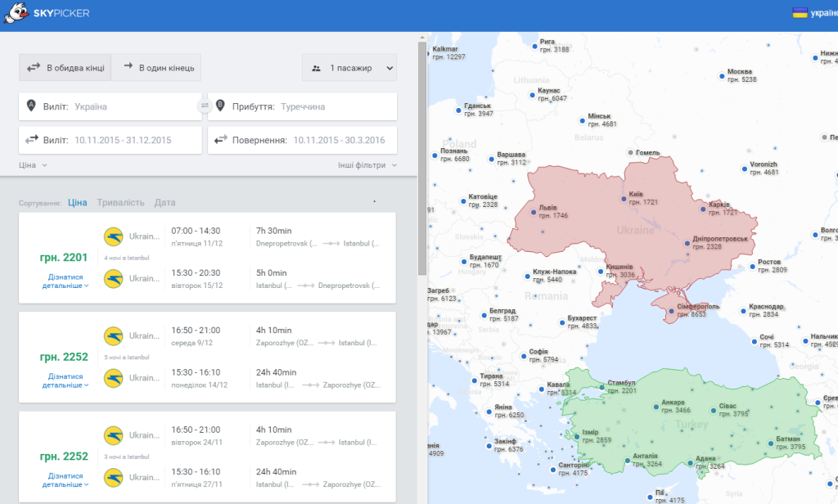Click the Гданськ map marker
The height and width of the screenshot is (504, 838).
458,110
